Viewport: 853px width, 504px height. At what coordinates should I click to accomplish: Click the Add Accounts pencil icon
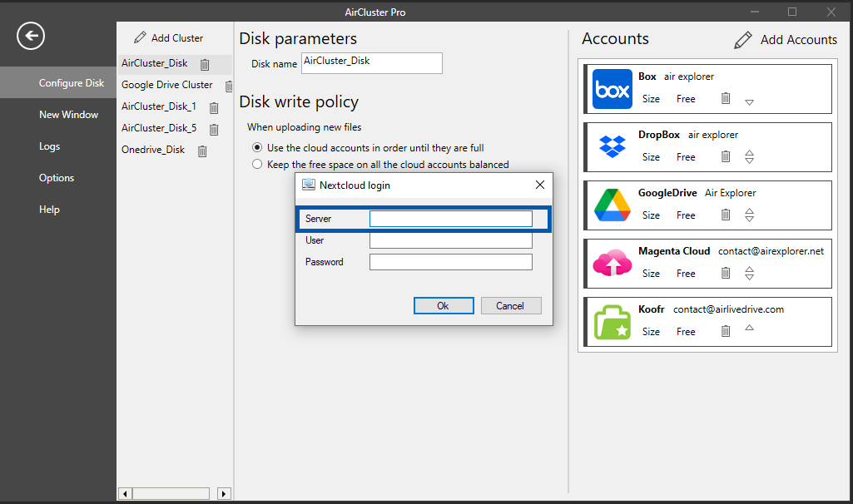743,40
